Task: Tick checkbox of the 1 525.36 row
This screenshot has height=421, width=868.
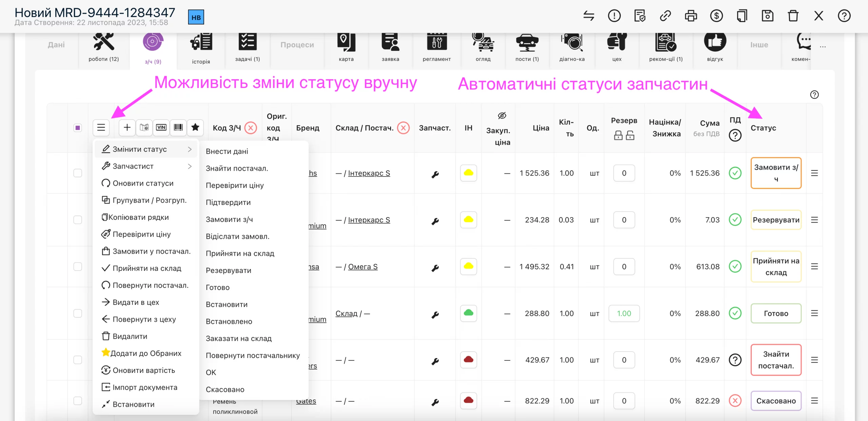Action: (78, 173)
